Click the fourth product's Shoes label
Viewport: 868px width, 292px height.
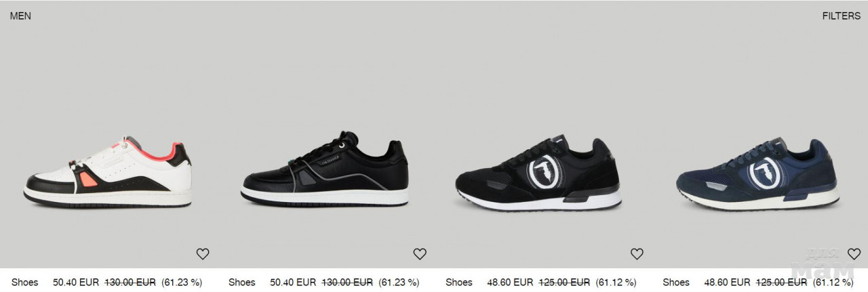coord(676,283)
